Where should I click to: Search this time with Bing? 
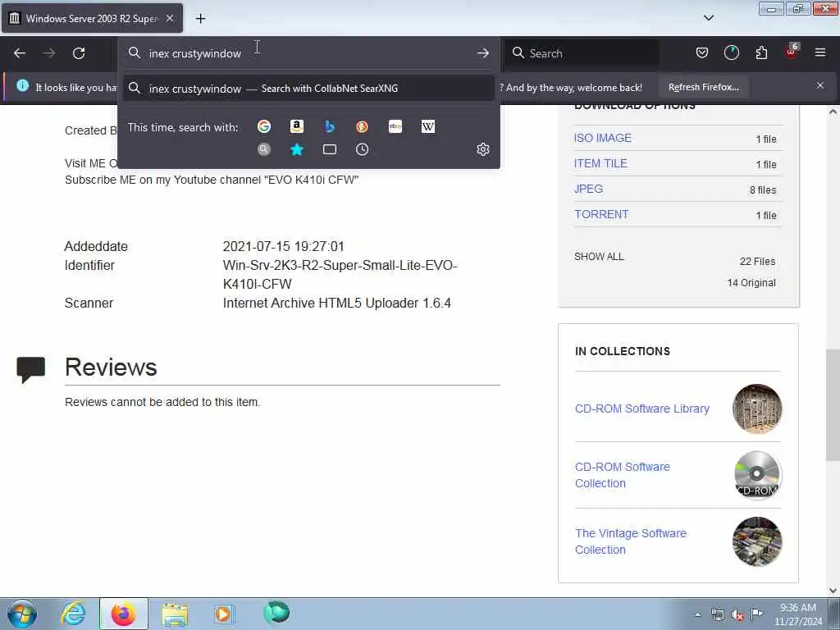click(x=330, y=126)
